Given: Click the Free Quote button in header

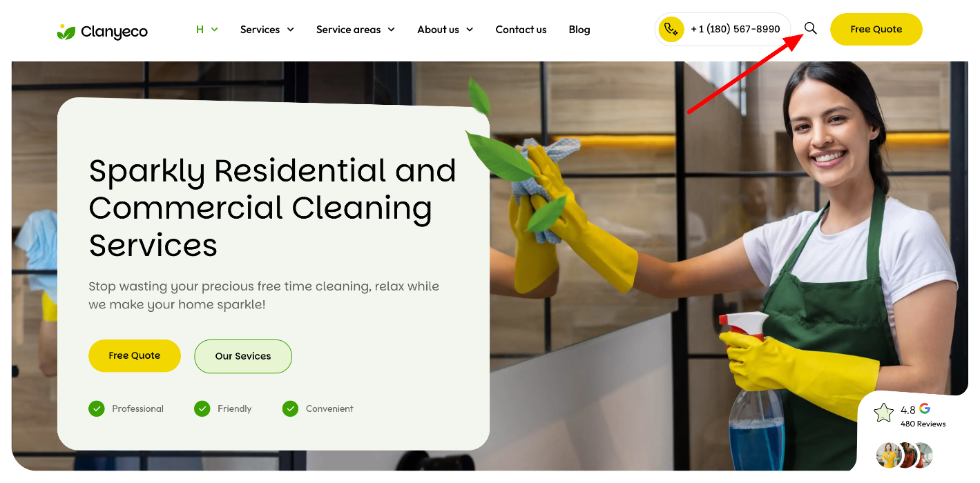Looking at the screenshot, I should 876,29.
